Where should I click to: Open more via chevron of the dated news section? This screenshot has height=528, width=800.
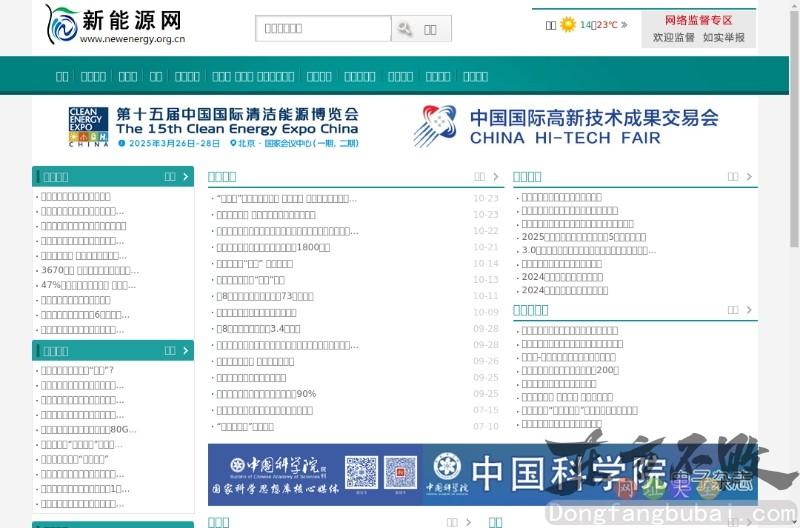click(x=495, y=177)
